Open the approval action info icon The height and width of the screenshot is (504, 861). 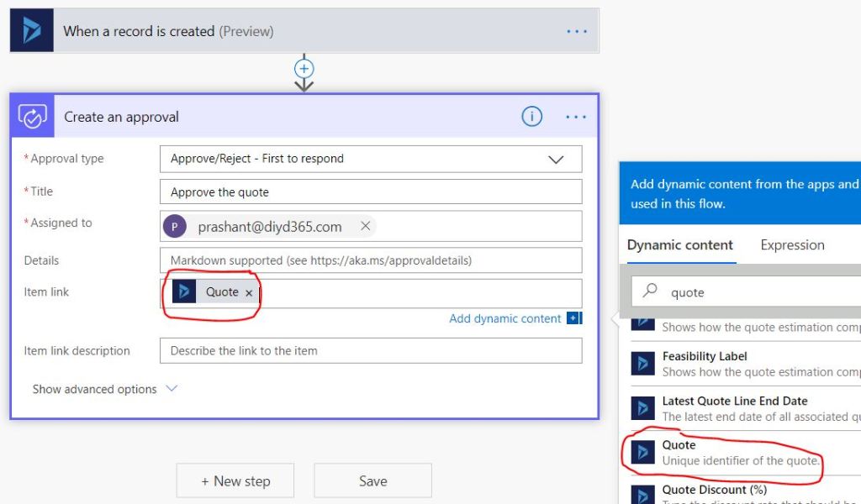[x=531, y=117]
